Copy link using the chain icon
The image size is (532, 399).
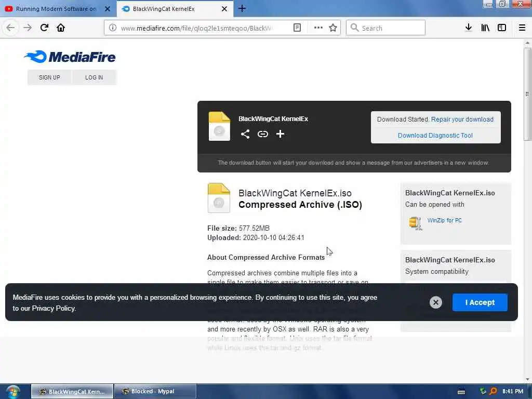coord(262,134)
